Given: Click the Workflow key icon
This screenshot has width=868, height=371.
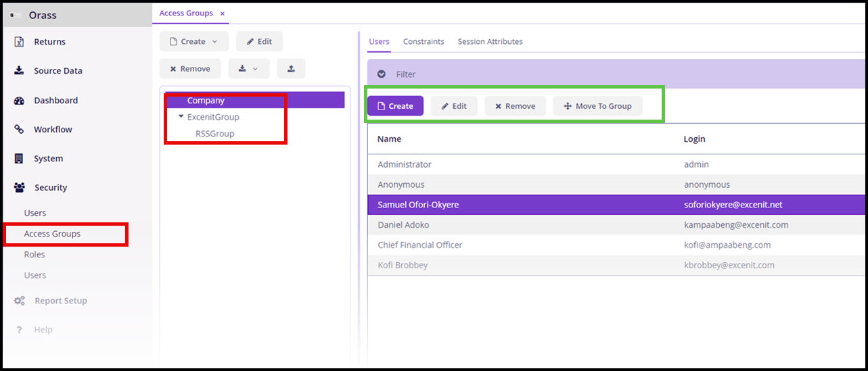Looking at the screenshot, I should (x=20, y=130).
